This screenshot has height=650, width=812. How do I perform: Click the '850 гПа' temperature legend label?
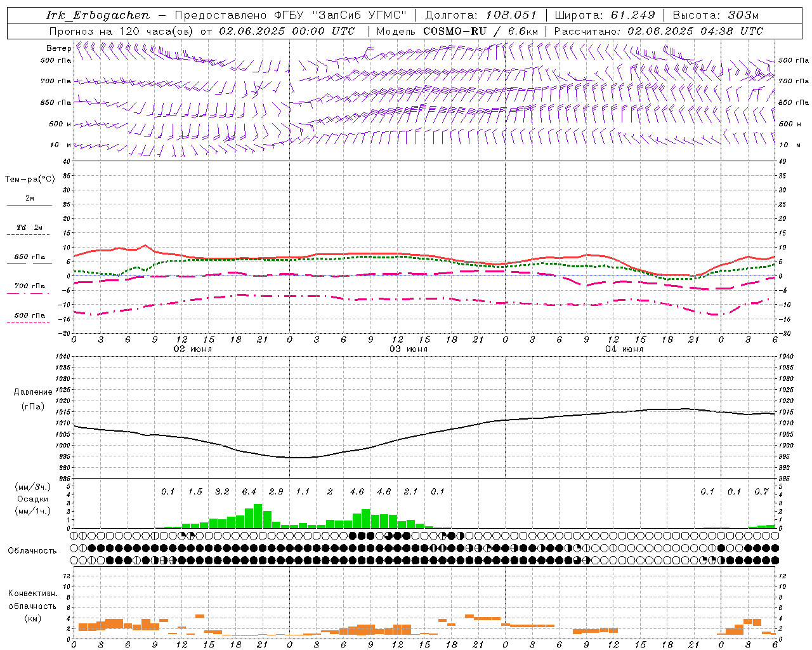(30, 257)
